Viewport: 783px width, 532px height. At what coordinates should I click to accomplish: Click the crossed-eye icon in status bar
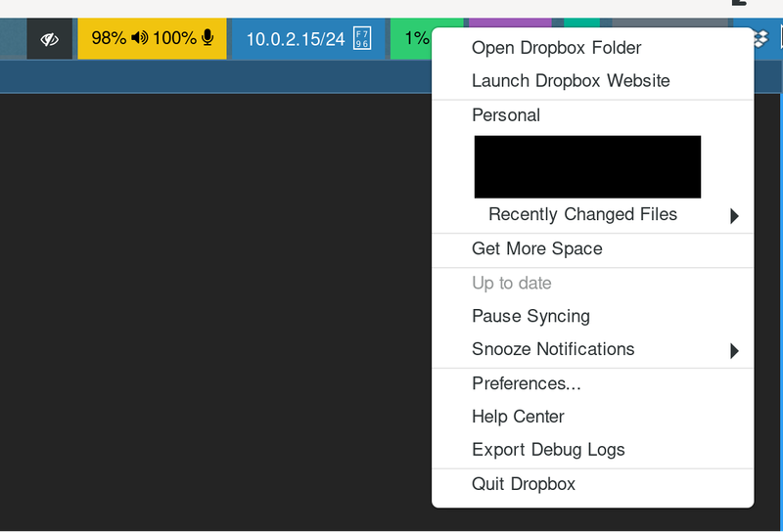(50, 39)
